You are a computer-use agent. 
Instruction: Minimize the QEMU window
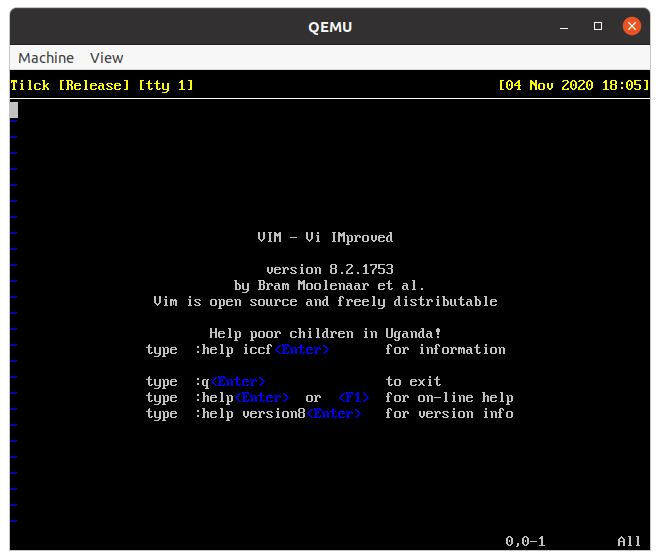[x=564, y=27]
